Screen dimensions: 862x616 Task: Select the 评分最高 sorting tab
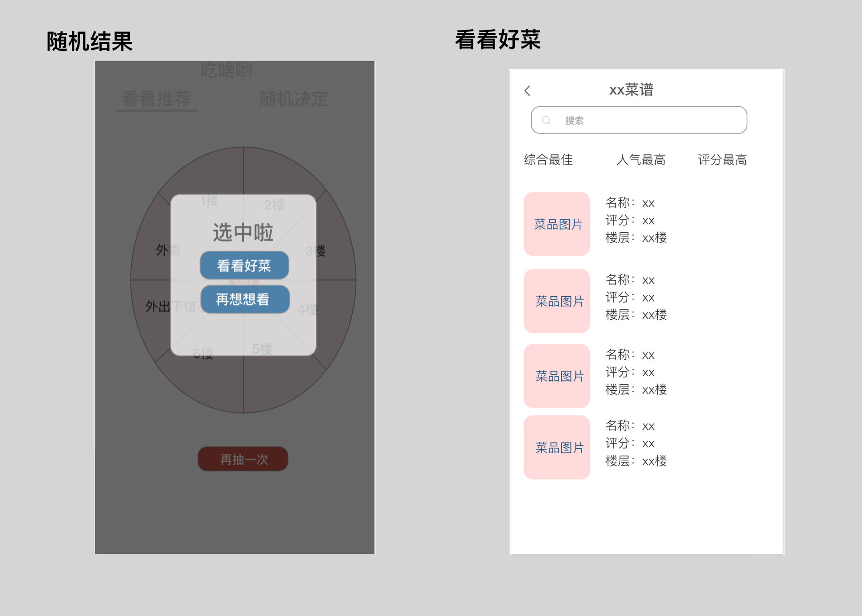(x=722, y=160)
